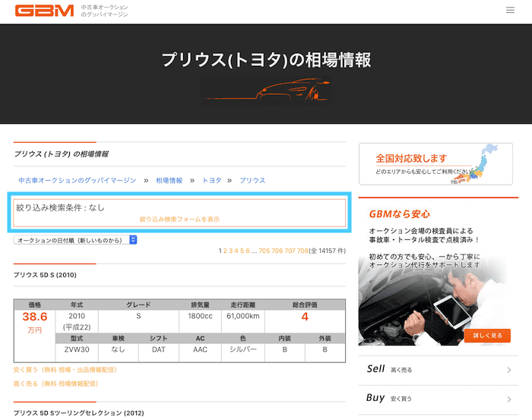
Task: Go to the 相場情報 breadcrumb
Action: pyautogui.click(x=169, y=180)
